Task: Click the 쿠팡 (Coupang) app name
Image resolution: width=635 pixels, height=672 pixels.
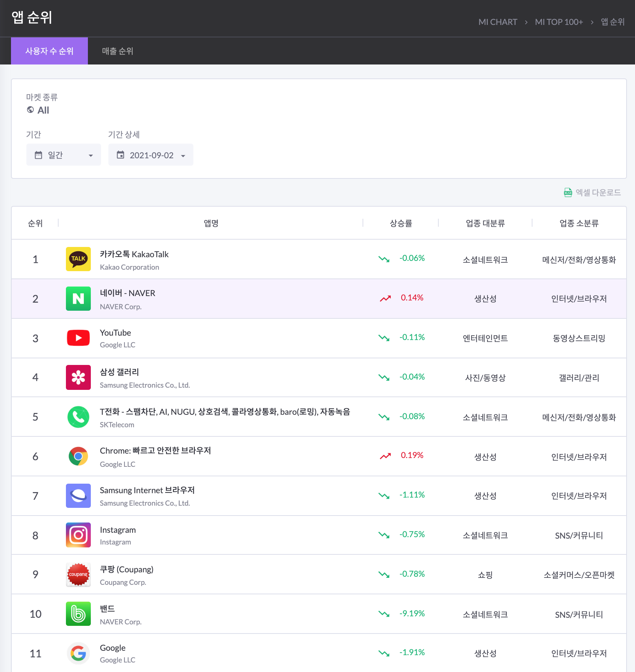Action: click(x=127, y=569)
